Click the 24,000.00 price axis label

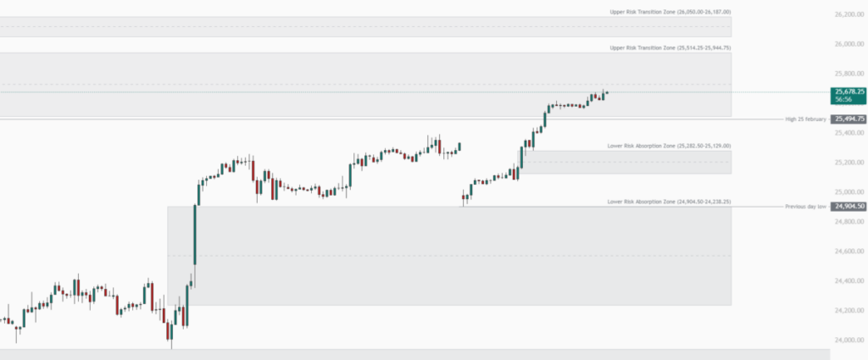[849, 341]
